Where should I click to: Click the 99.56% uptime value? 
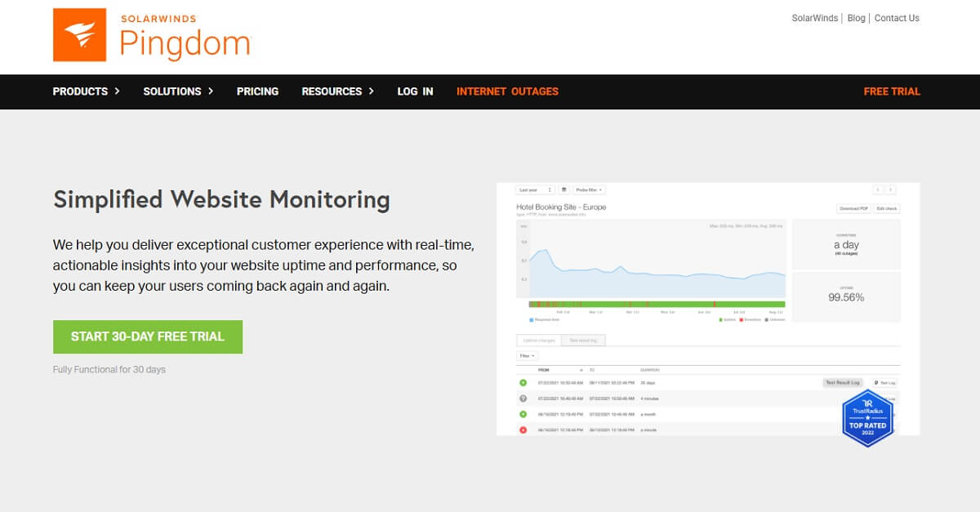point(846,297)
